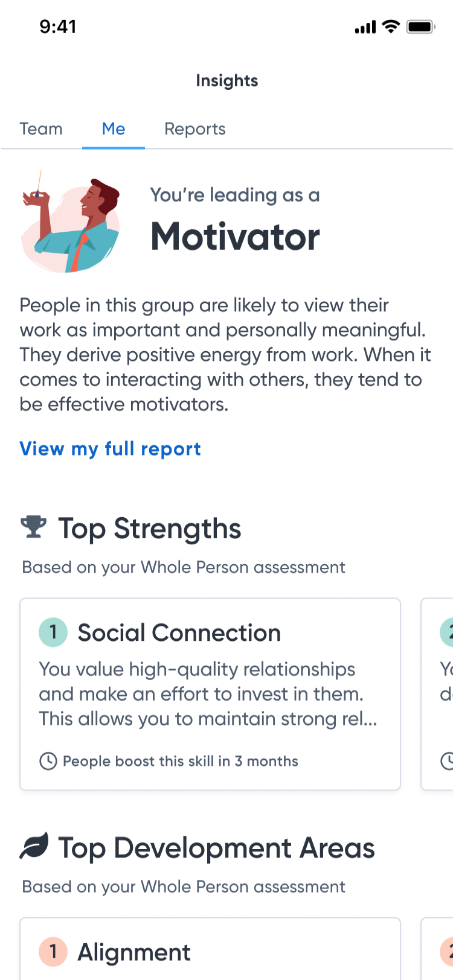Tap the Top Strengths section heading
The width and height of the screenshot is (453, 980).
150,529
